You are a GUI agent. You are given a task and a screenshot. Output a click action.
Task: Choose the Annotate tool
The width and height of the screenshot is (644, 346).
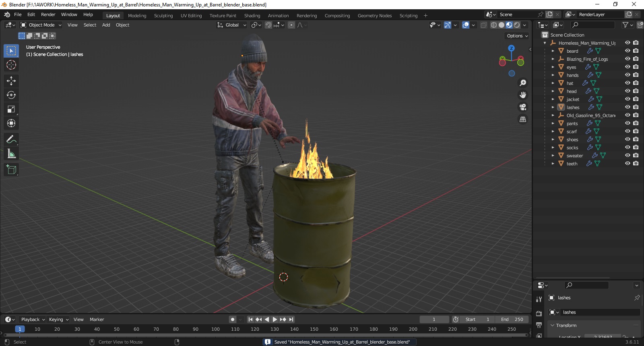pos(11,140)
